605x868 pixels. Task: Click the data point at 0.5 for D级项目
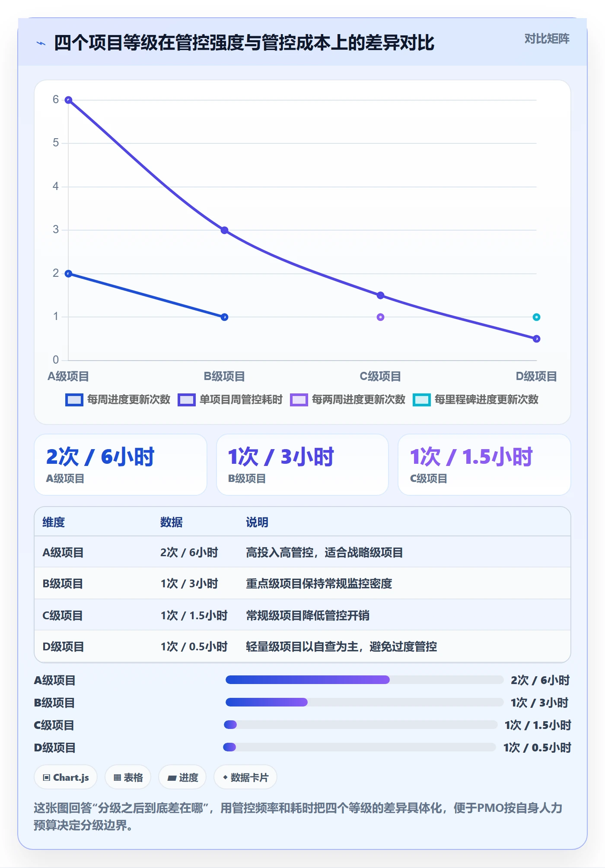tap(536, 339)
